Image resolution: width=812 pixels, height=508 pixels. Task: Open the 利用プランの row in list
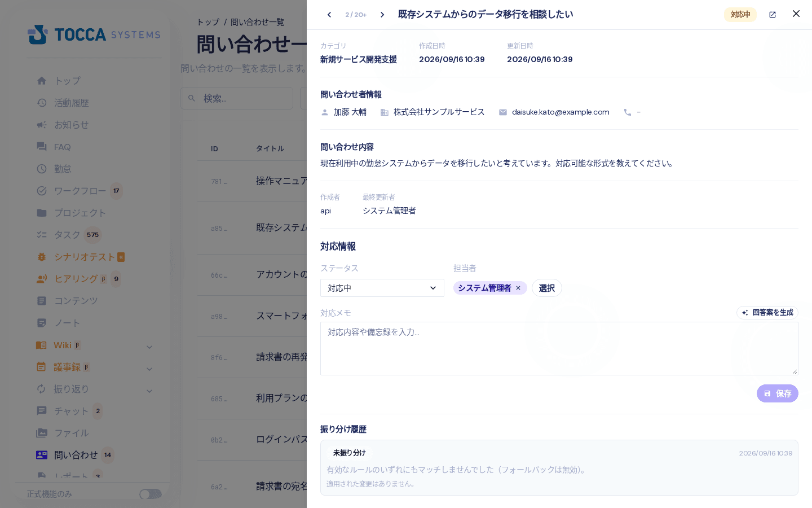pyautogui.click(x=252, y=398)
